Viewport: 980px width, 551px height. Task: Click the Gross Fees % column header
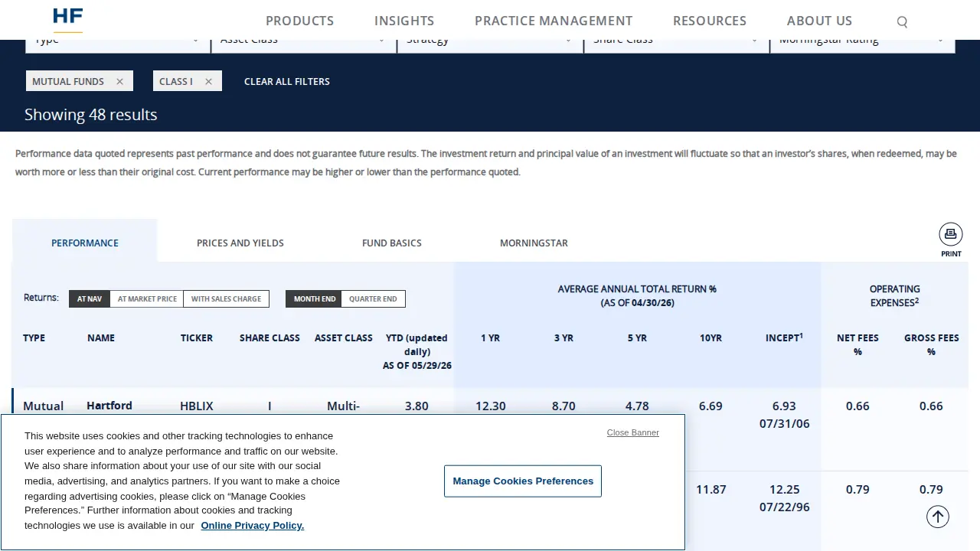coord(931,344)
